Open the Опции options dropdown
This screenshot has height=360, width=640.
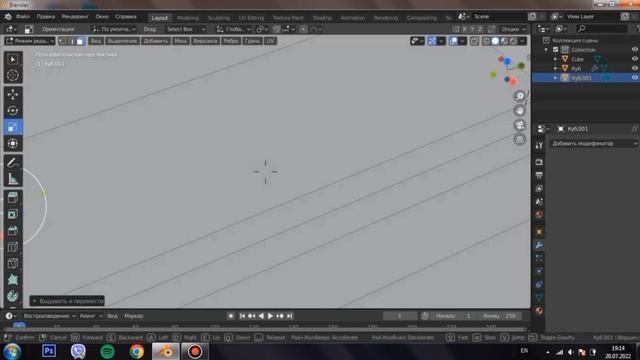click(513, 29)
